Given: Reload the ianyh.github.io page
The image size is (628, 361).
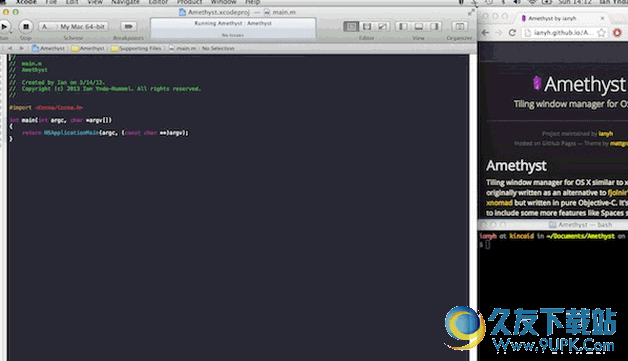Looking at the screenshot, I should point(512,33).
